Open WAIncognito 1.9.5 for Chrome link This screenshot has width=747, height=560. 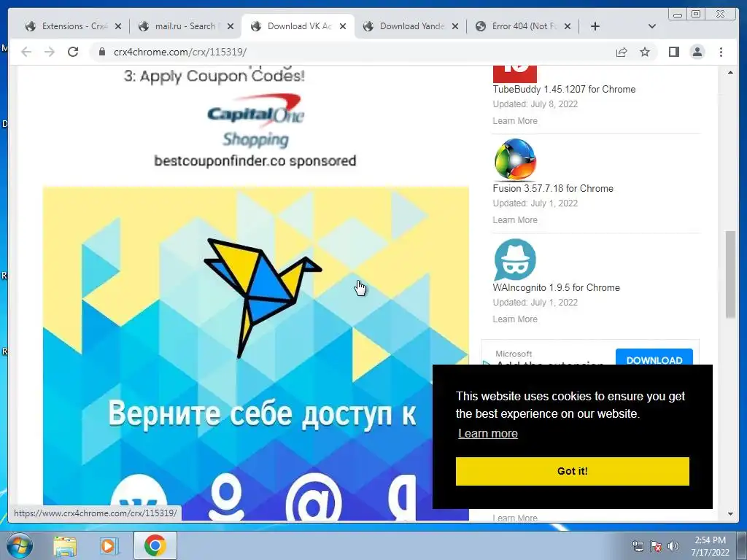(x=556, y=287)
